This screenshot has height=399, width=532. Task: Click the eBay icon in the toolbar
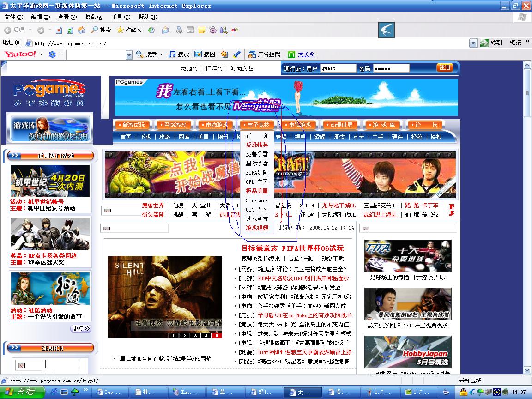tap(235, 30)
